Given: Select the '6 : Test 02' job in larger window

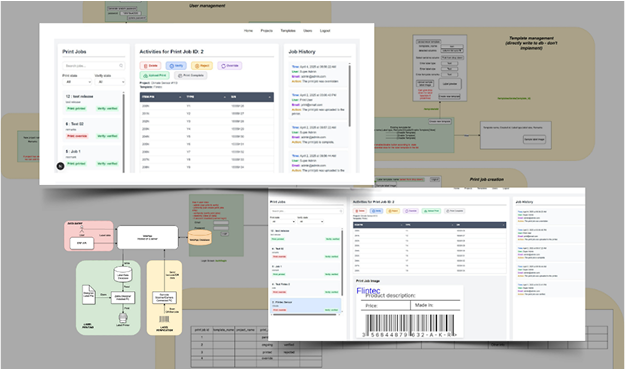Looking at the screenshot, I should pyautogui.click(x=92, y=130).
